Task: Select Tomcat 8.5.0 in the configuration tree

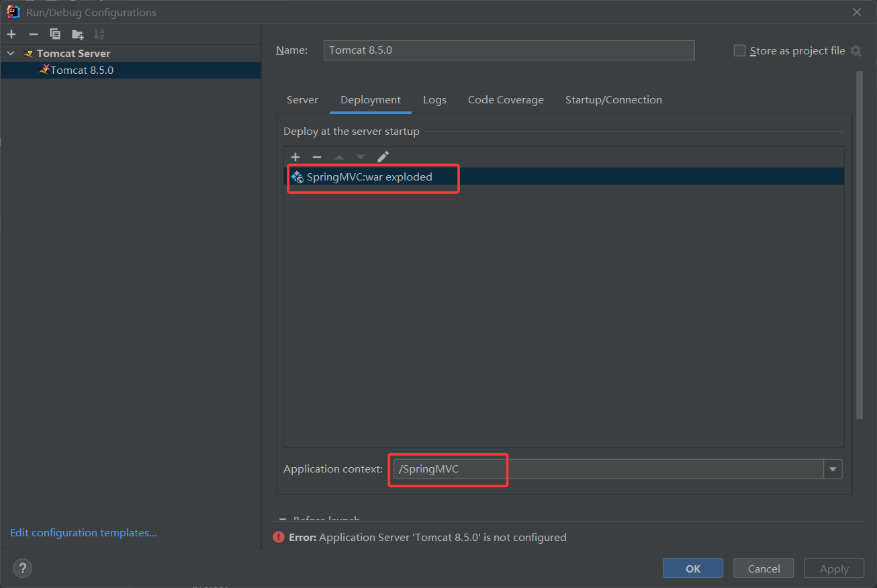Action: coord(130,70)
